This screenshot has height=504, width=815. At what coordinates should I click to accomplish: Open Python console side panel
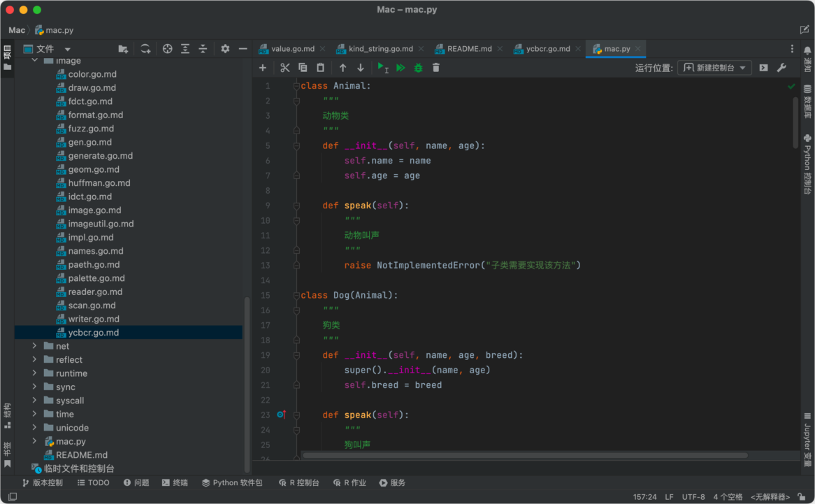click(807, 164)
